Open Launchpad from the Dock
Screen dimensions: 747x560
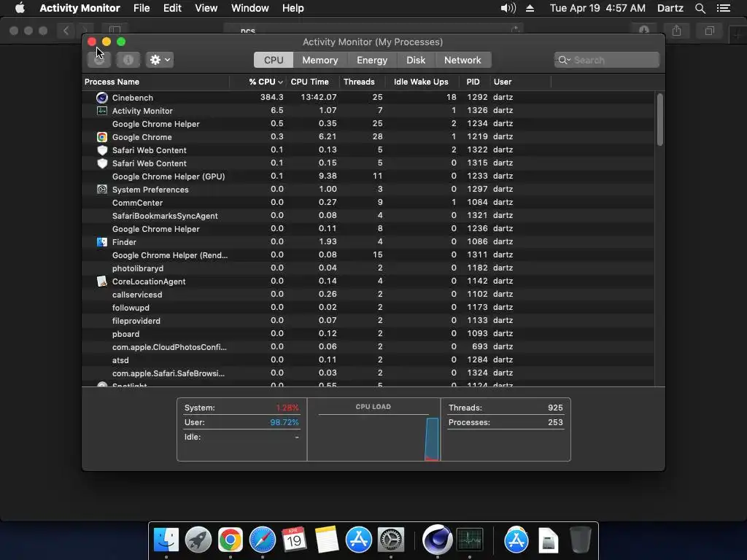coord(198,540)
